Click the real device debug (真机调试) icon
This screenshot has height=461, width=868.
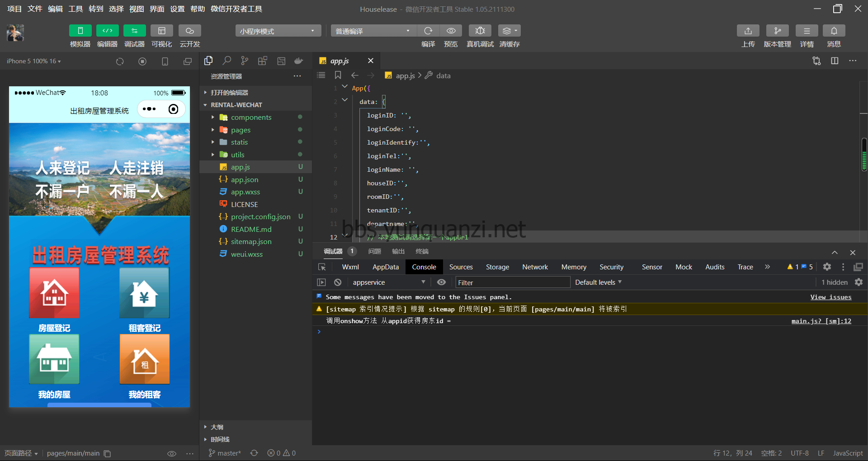[x=480, y=31]
